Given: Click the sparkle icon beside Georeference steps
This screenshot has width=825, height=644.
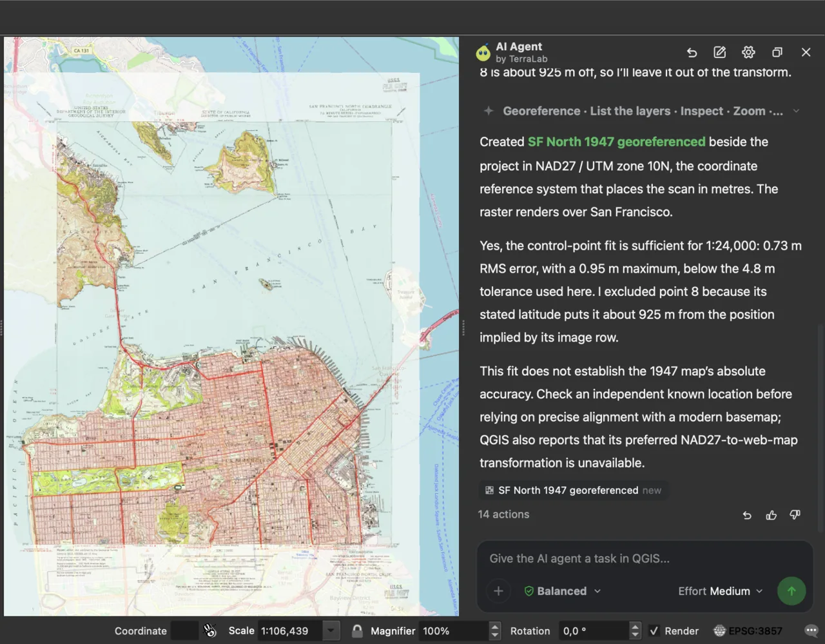Looking at the screenshot, I should (x=489, y=111).
